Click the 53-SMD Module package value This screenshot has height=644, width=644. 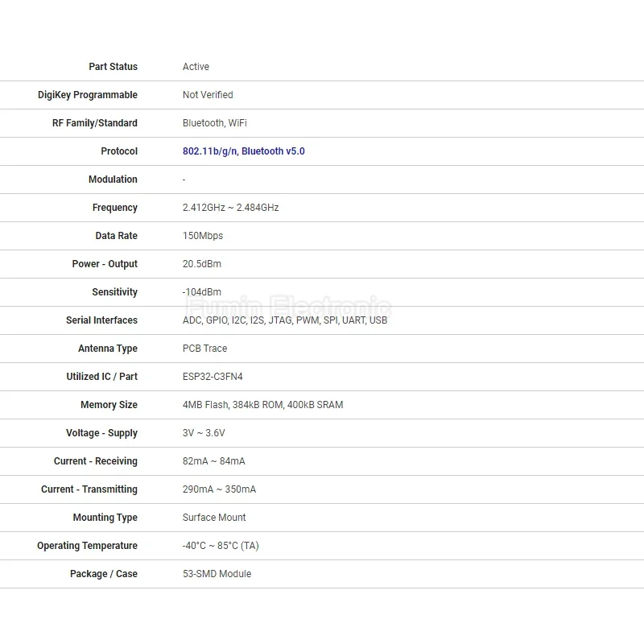click(x=217, y=574)
